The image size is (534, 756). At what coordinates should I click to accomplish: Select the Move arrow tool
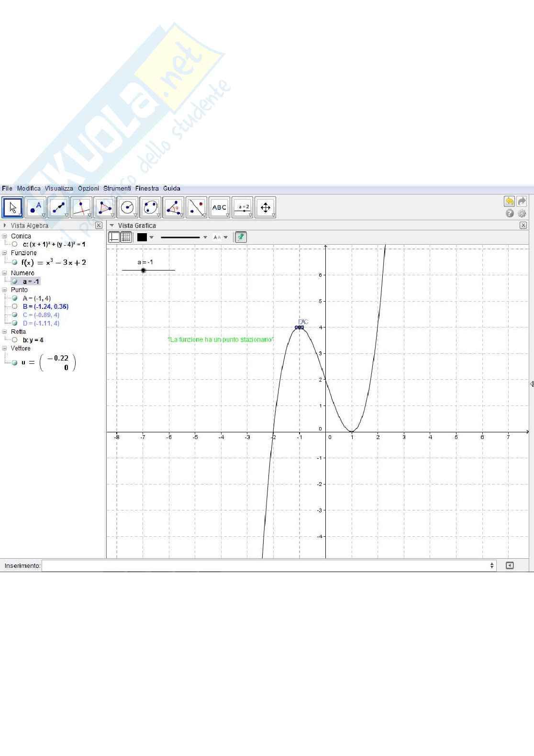tap(13, 208)
